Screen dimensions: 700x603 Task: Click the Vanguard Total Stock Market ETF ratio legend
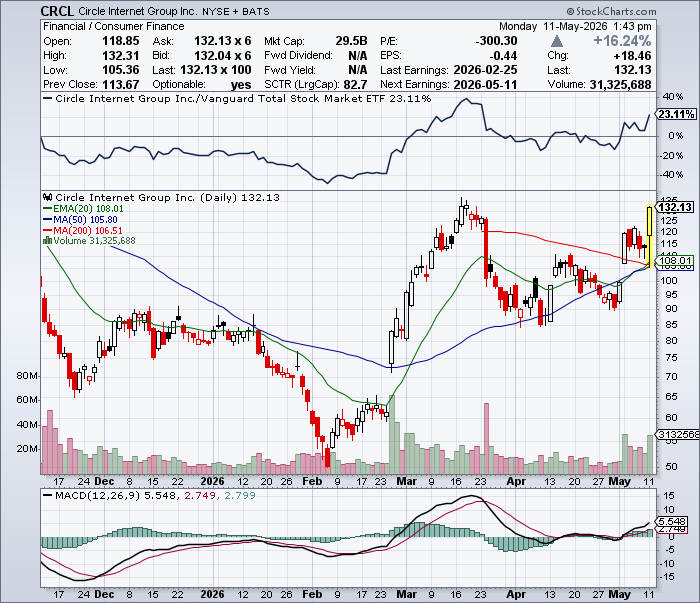(237, 99)
